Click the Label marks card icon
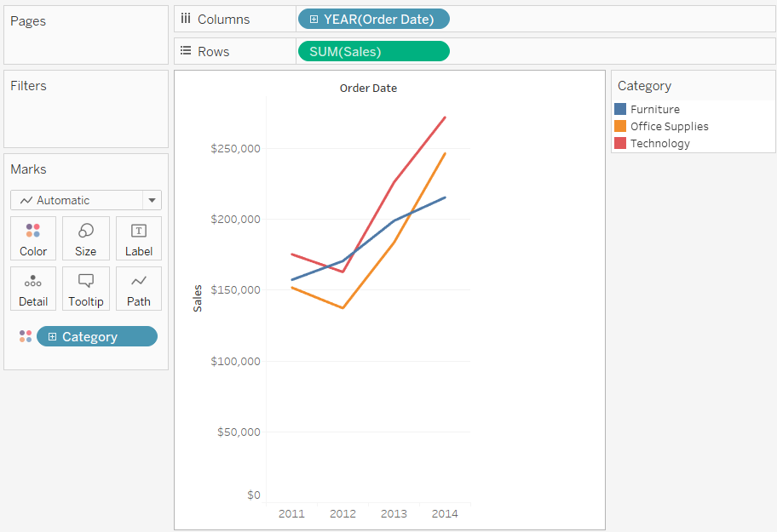Screen dimensions: 777x532 (139, 231)
